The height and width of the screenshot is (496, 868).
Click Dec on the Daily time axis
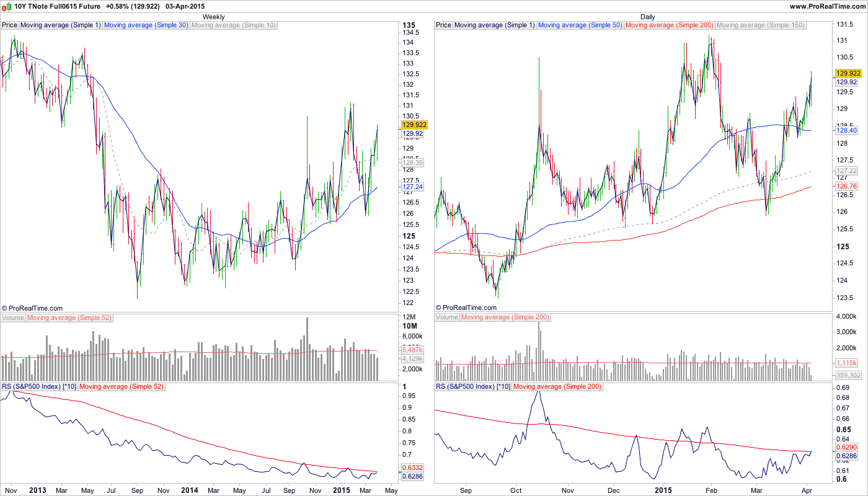tap(614, 490)
